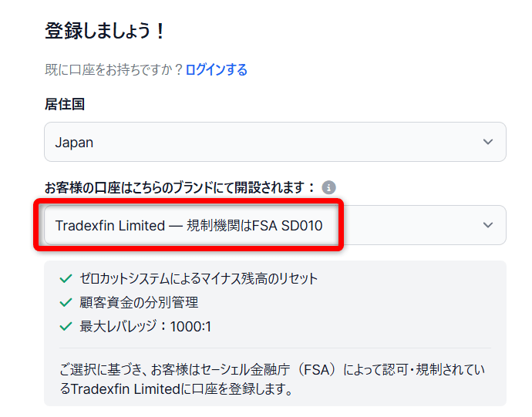Expand the chevron arrow in Tradexfin field
The height and width of the screenshot is (417, 532).
point(487,225)
